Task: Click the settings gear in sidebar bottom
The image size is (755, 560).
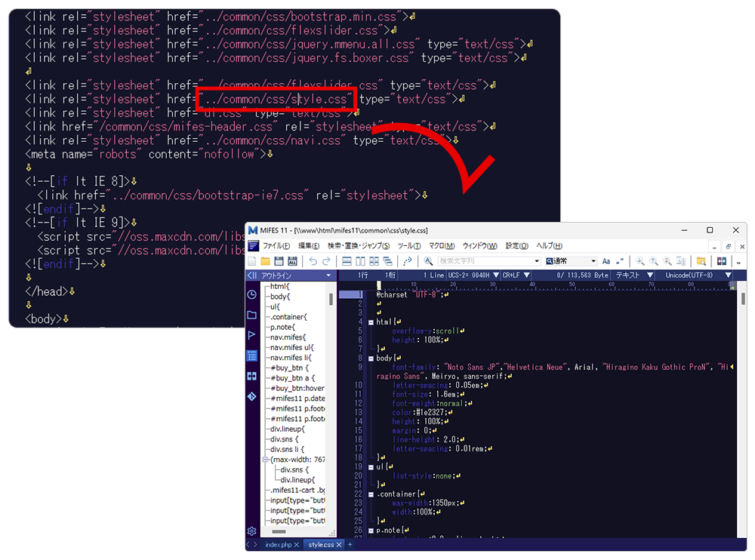Action: pyautogui.click(x=252, y=531)
